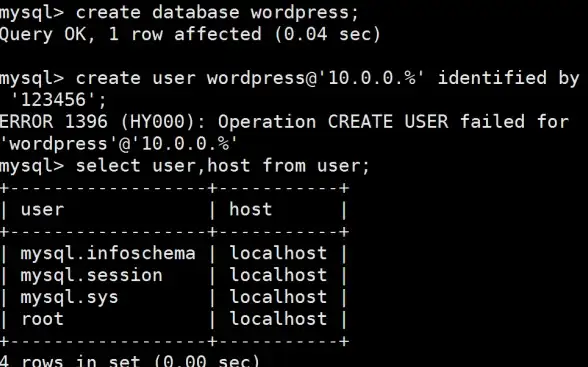Click localhost in the root row
The height and width of the screenshot is (367, 588).
pos(278,319)
